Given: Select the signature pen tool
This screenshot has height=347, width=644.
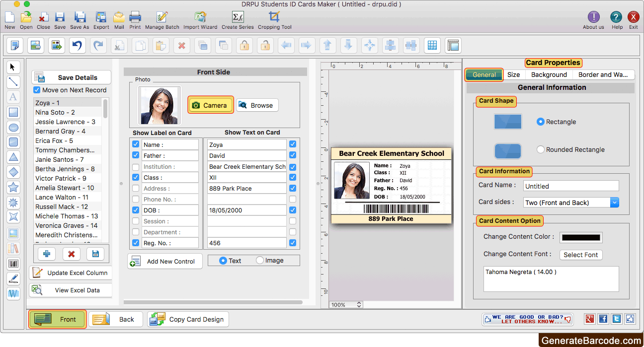Looking at the screenshot, I should [x=13, y=278].
